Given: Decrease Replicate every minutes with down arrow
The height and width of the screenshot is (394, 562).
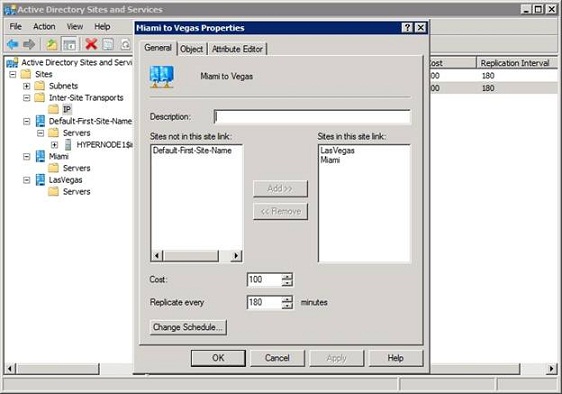Looking at the screenshot, I should 287,305.
